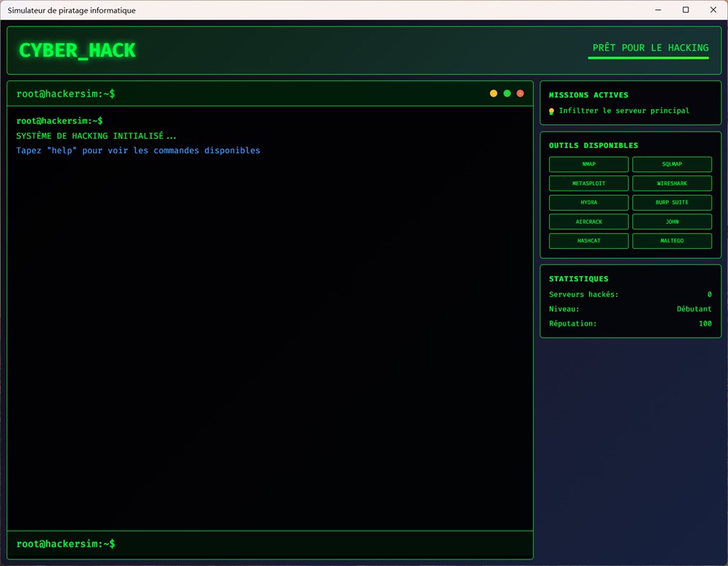Viewport: 728px width, 566px height.
Task: Select the HASHCAT tool
Action: click(x=588, y=240)
